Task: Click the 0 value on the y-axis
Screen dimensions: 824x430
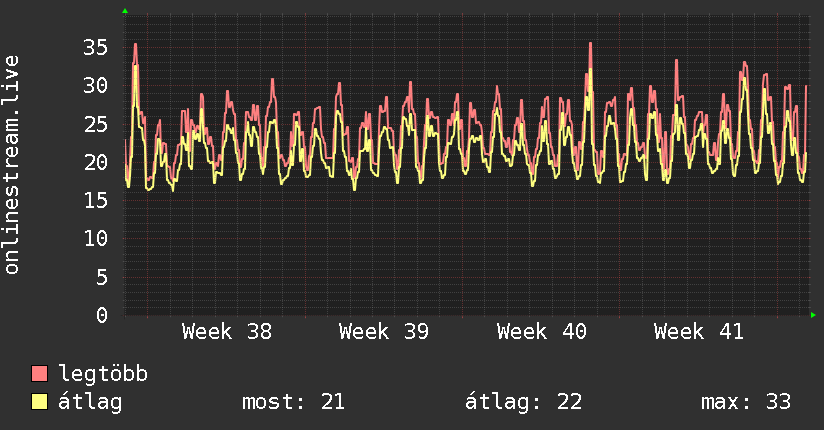Action: [102, 315]
